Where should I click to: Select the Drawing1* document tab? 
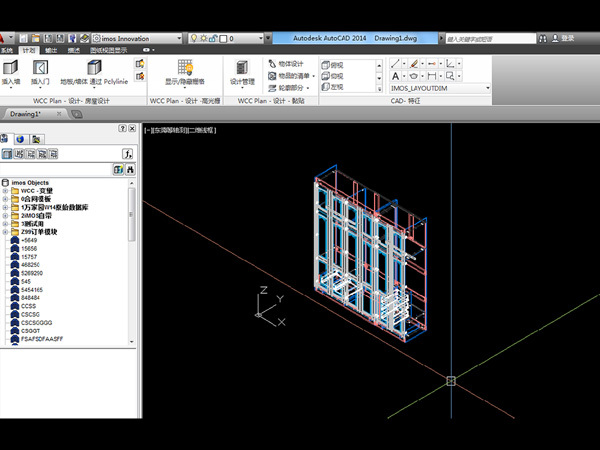26,114
